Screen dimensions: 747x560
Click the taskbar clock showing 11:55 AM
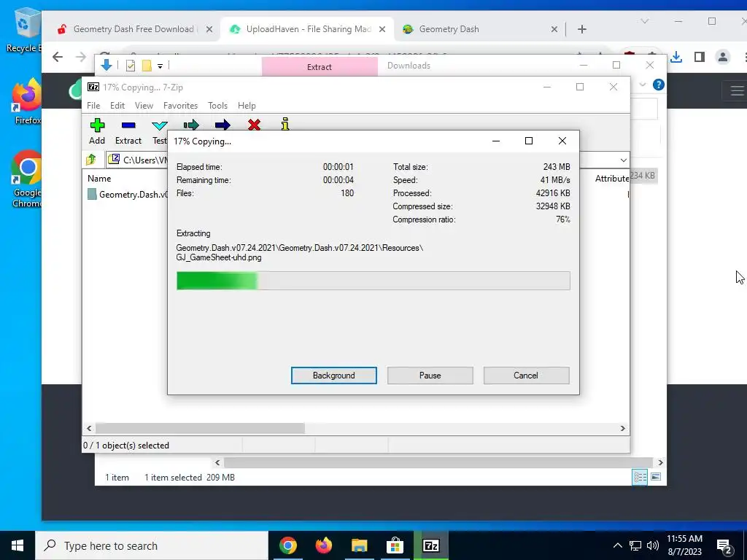click(x=684, y=545)
